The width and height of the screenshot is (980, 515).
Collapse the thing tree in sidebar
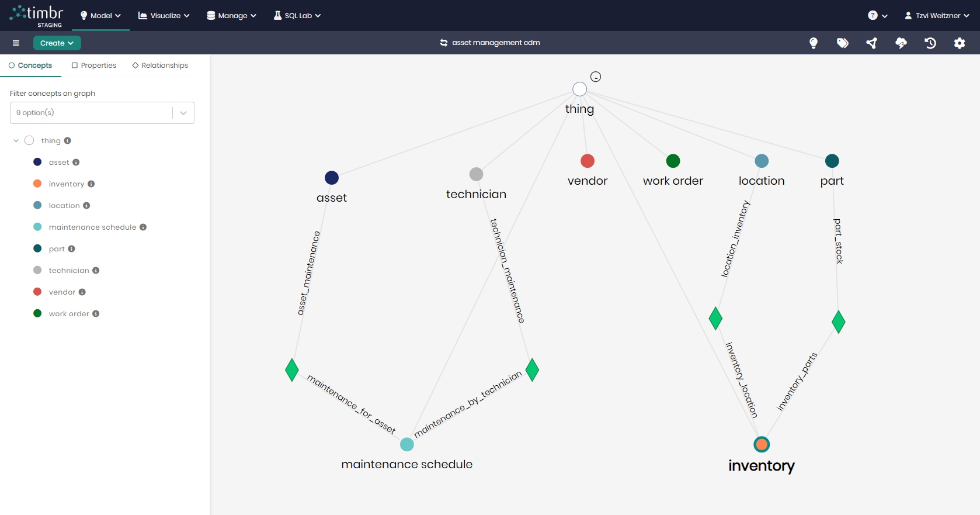pyautogui.click(x=16, y=141)
